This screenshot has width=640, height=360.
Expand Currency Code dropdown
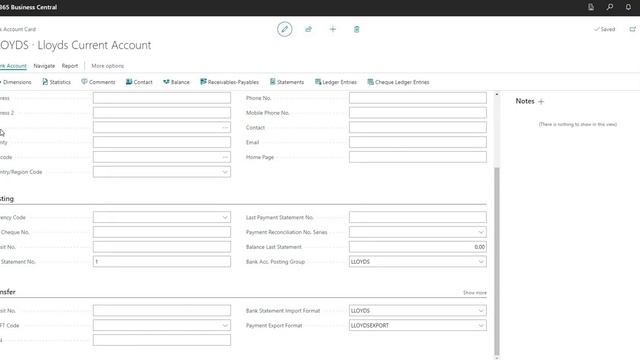click(225, 218)
